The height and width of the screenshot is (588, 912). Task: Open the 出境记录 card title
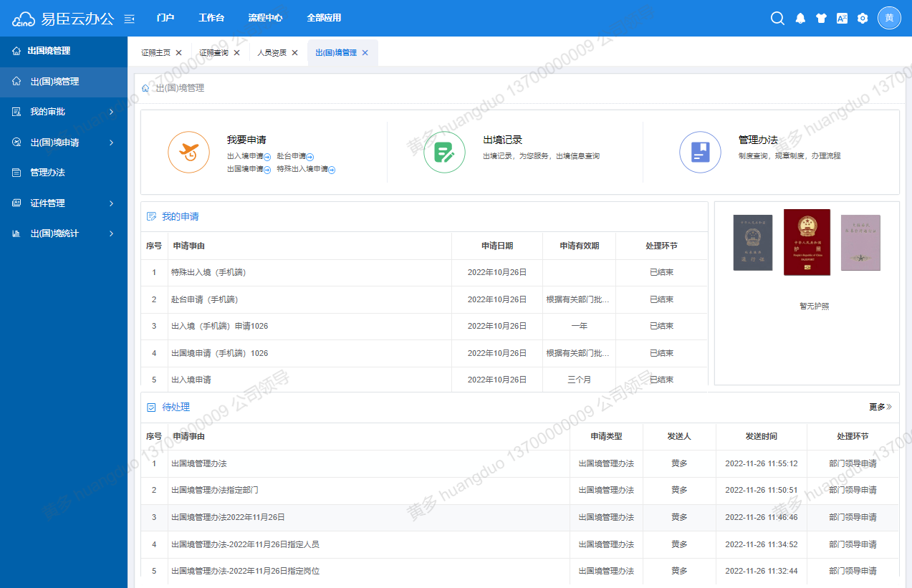click(x=503, y=140)
